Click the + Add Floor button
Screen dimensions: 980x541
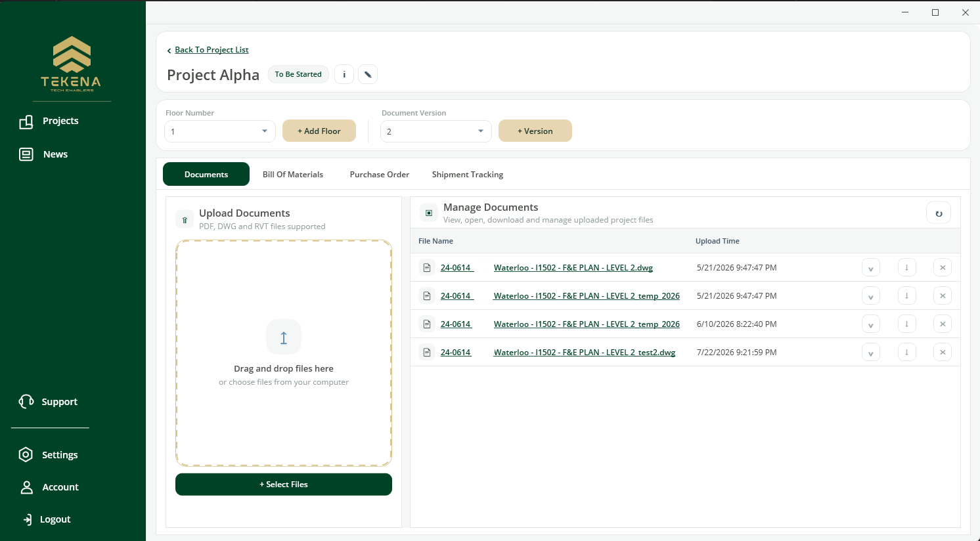click(x=319, y=131)
